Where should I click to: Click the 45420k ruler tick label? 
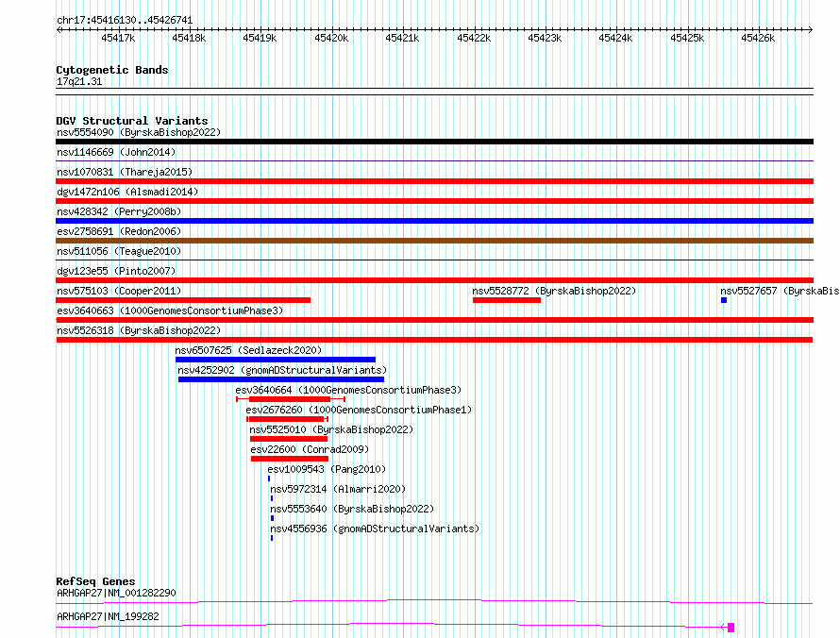331,38
